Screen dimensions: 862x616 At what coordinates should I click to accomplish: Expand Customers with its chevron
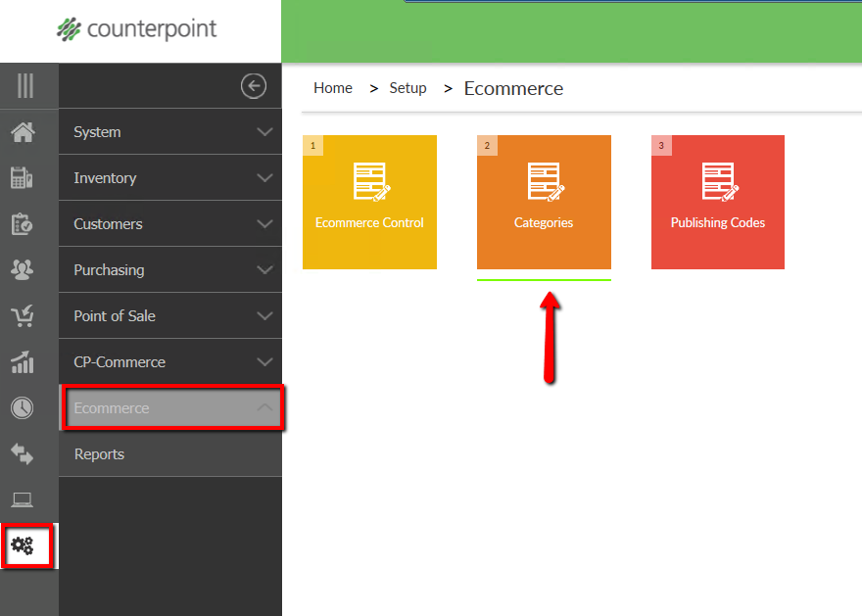pos(265,224)
